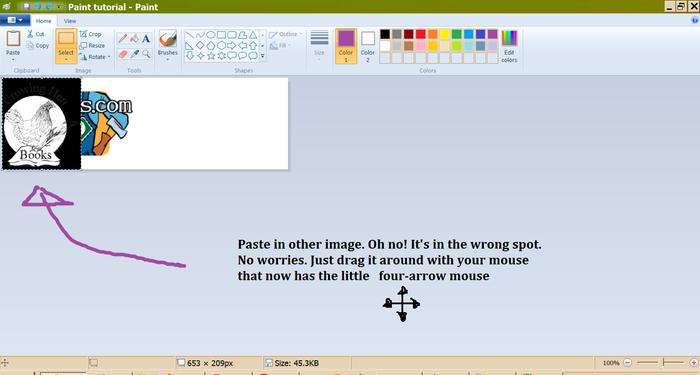700x375 pixels.
Task: Choose the Oval shape
Action: click(211, 35)
